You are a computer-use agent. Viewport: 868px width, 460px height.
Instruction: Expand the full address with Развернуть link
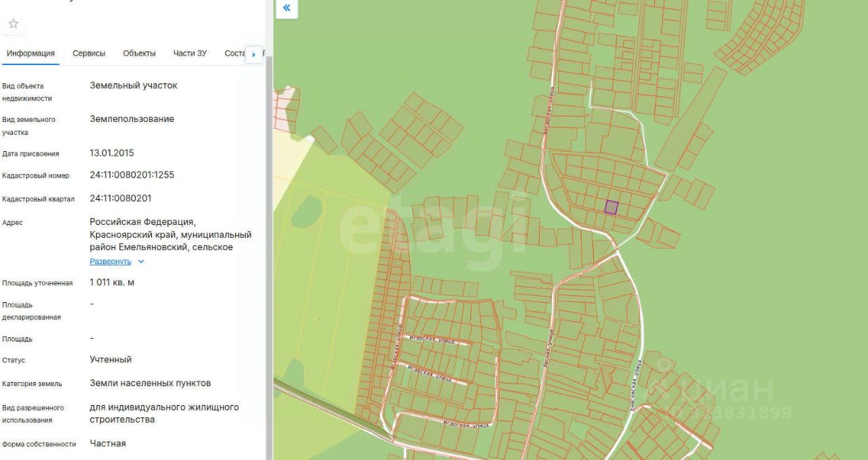coord(111,262)
